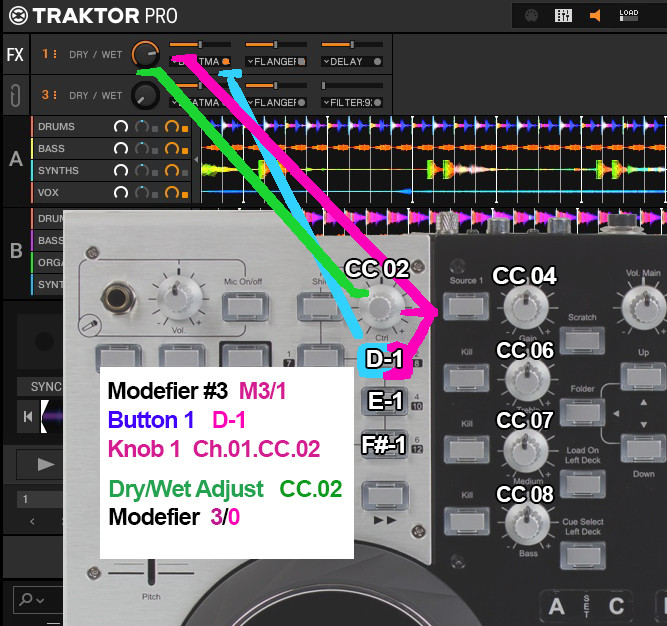Image resolution: width=667 pixels, height=626 pixels.
Task: Click the skip-to-start icon on deck B
Action: coord(28,416)
